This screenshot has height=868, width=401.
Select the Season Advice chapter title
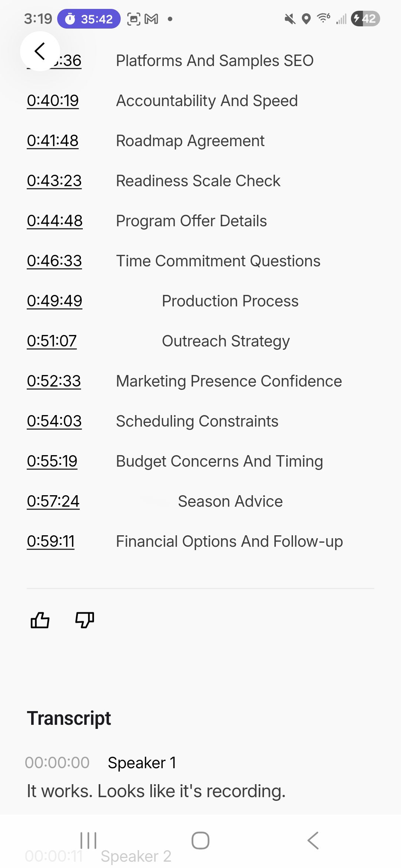(x=230, y=502)
